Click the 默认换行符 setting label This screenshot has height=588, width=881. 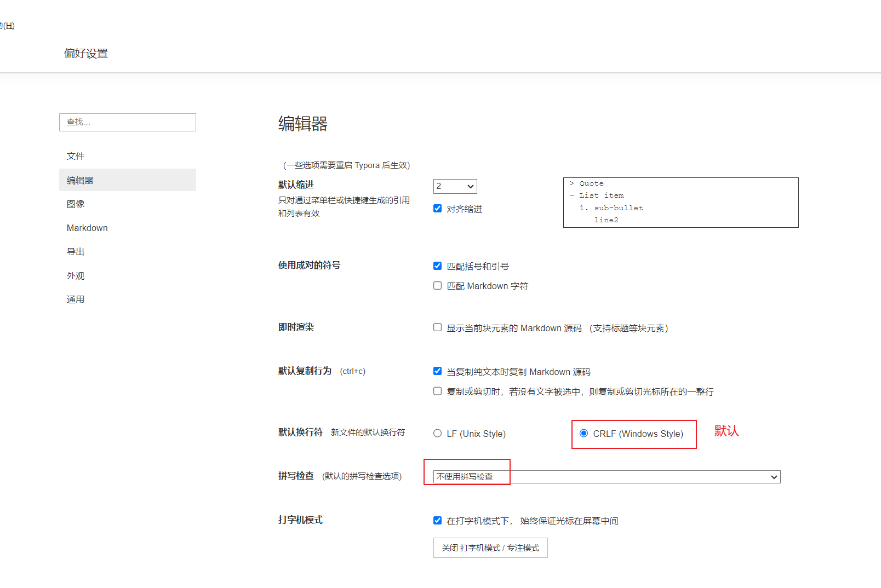(x=300, y=433)
